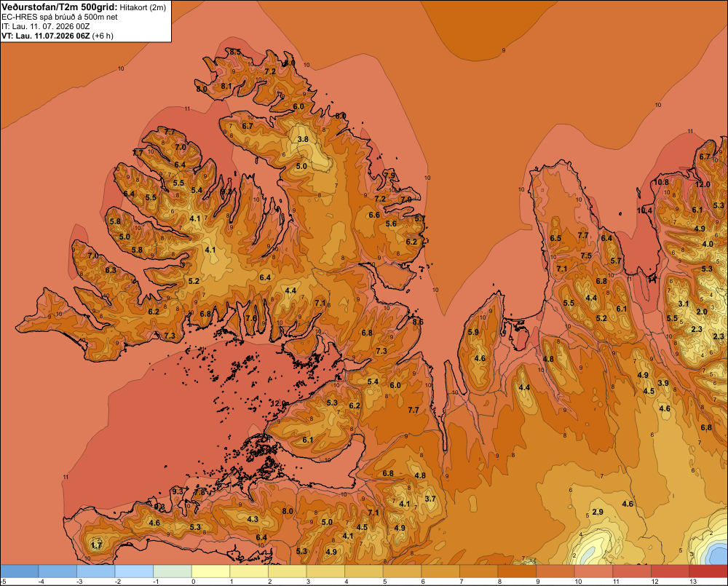Click the '3.1' temperature value on the map
Screen dimensions: 728x586
(684, 304)
